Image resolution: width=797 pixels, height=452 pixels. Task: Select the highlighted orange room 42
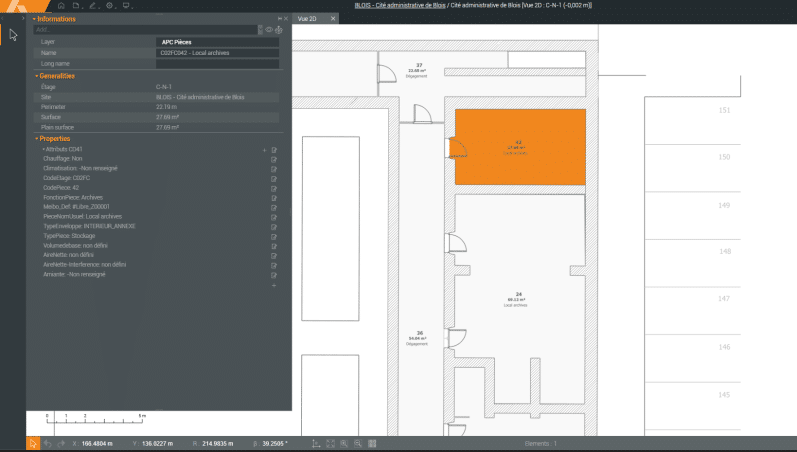pyautogui.click(x=520, y=147)
